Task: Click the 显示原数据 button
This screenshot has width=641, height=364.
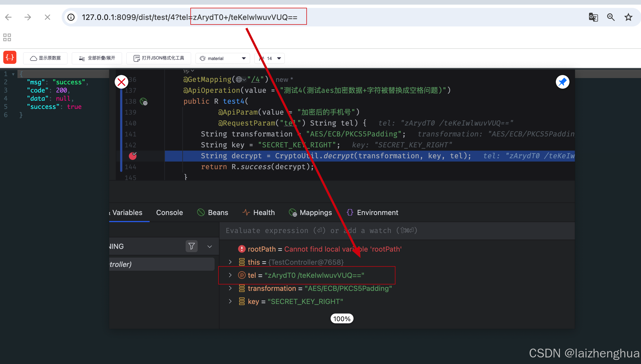Action: point(45,58)
